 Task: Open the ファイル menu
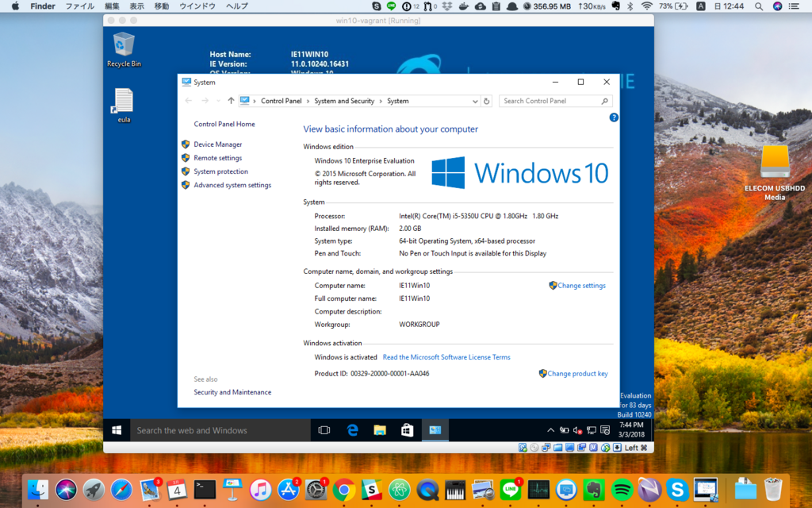tap(80, 6)
